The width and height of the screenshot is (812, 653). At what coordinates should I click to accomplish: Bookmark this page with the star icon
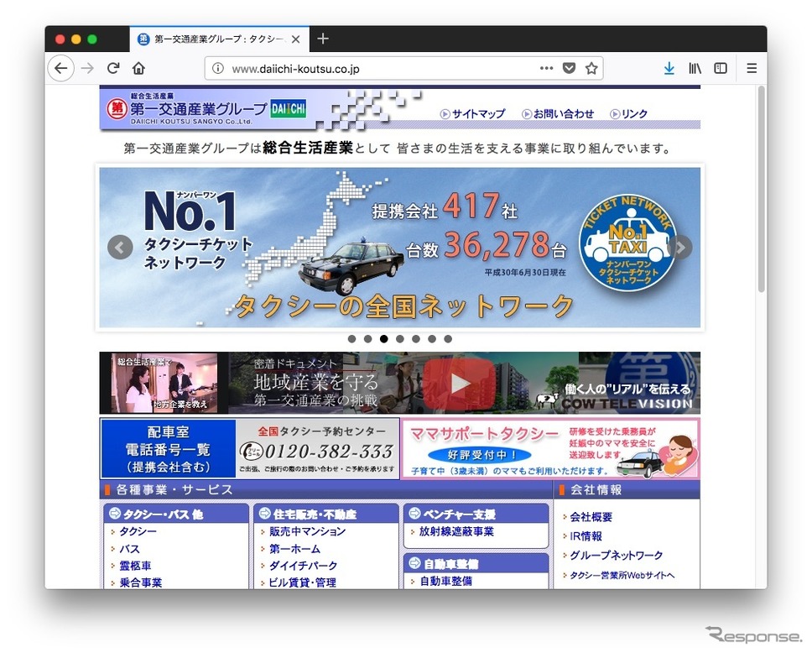click(591, 68)
